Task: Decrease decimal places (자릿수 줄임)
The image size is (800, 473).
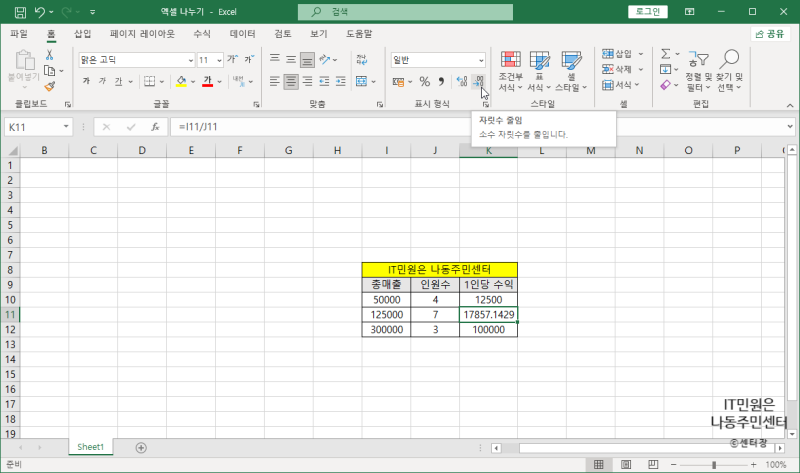Action: [x=479, y=81]
